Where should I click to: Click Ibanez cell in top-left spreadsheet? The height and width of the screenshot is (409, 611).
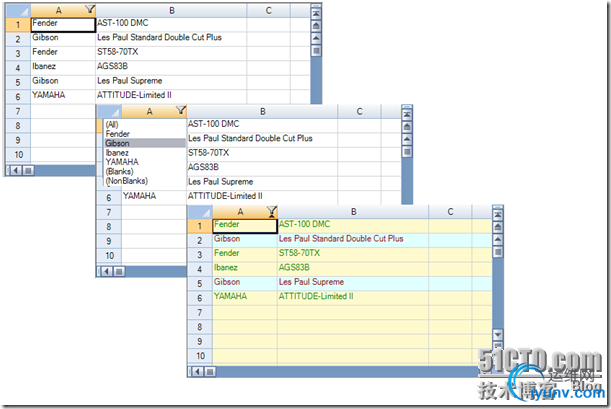63,67
